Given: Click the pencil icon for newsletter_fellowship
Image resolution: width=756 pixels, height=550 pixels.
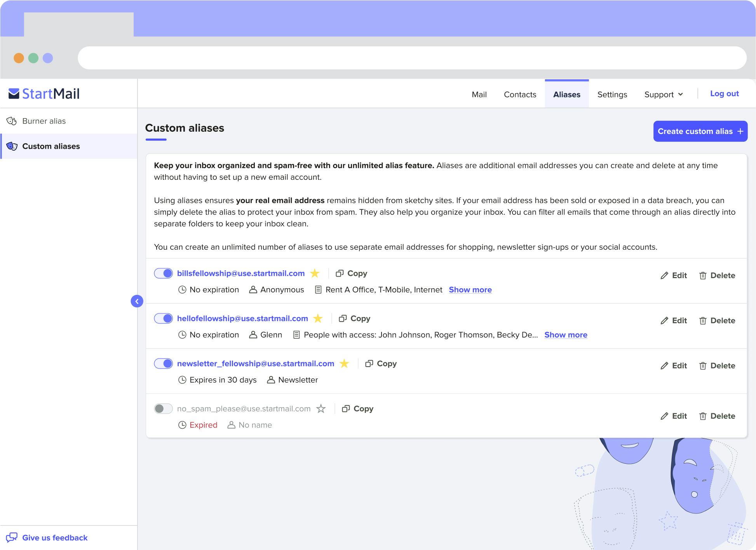Looking at the screenshot, I should (664, 366).
